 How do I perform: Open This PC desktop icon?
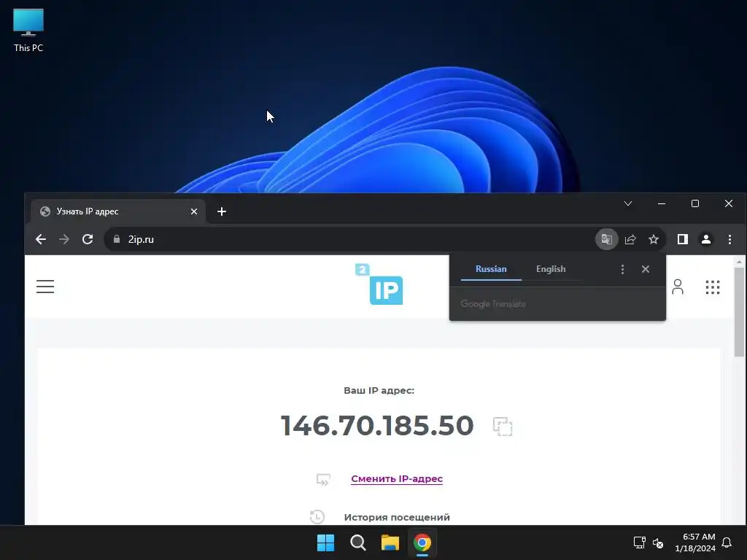click(28, 31)
